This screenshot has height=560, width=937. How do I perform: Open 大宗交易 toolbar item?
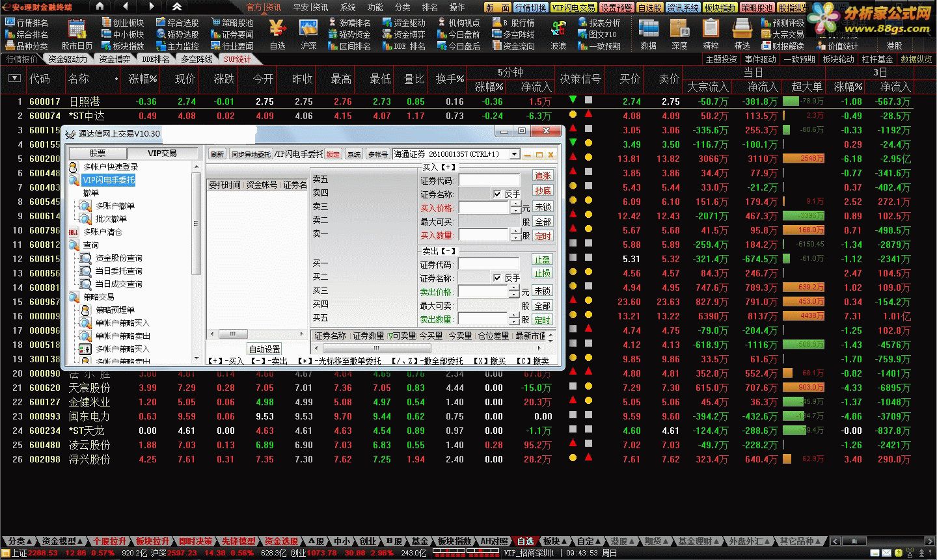pyautogui.click(x=783, y=34)
